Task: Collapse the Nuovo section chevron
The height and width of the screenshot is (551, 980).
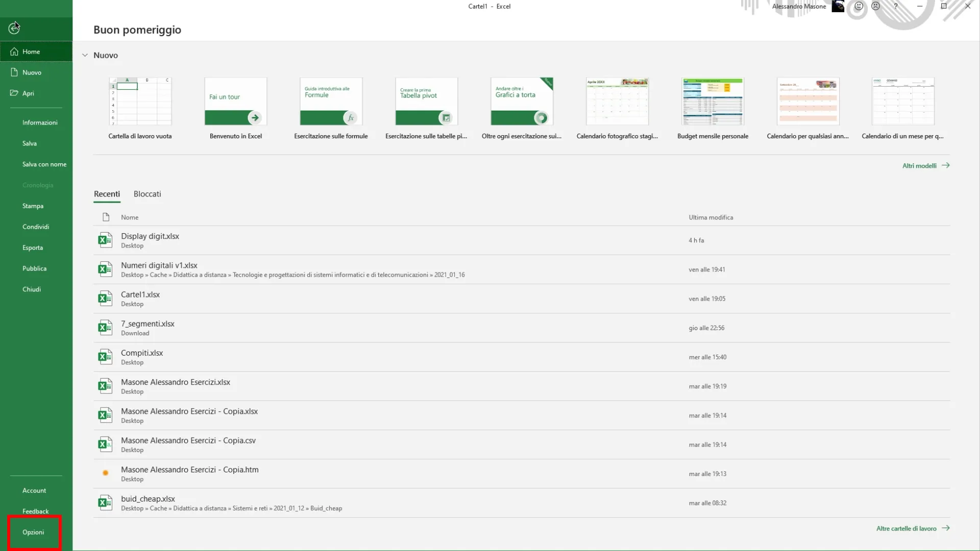Action: 85,55
